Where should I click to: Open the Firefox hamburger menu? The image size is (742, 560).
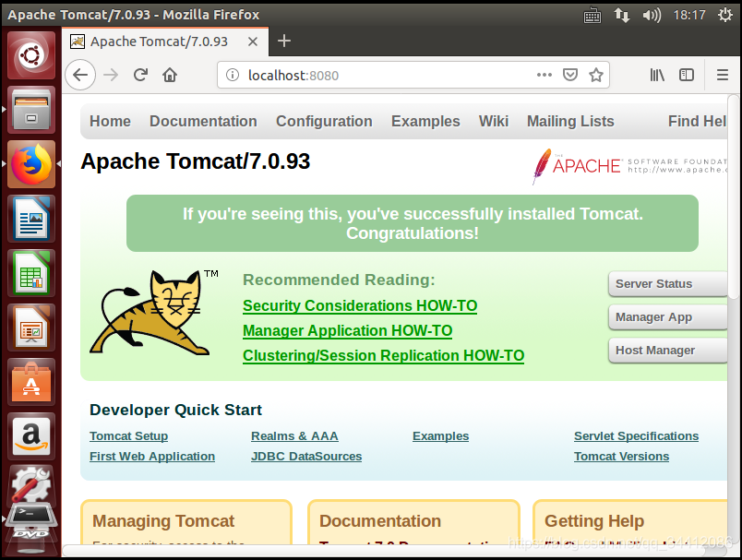point(722,75)
